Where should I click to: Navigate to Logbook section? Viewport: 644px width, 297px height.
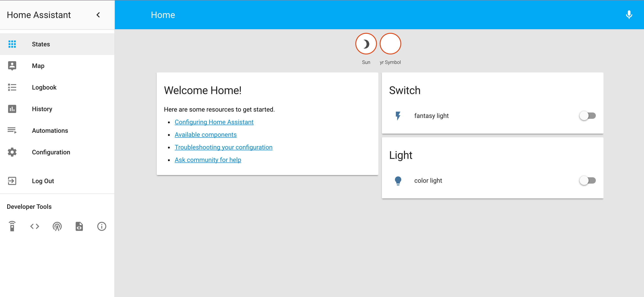coord(44,87)
